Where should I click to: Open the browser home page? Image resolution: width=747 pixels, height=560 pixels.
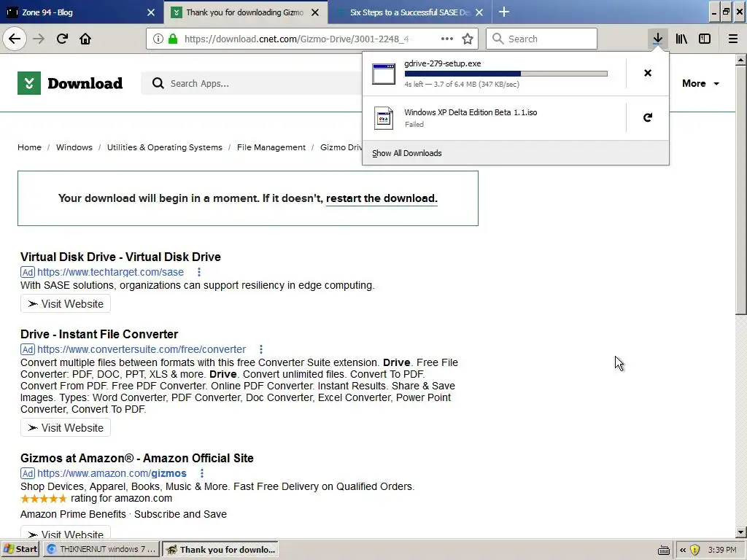click(85, 39)
